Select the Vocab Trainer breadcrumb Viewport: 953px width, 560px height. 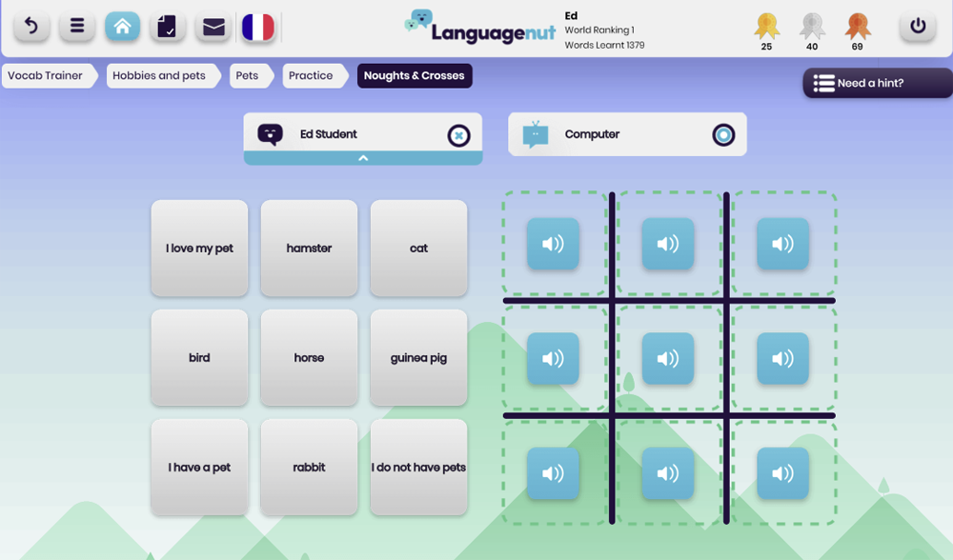(x=46, y=76)
